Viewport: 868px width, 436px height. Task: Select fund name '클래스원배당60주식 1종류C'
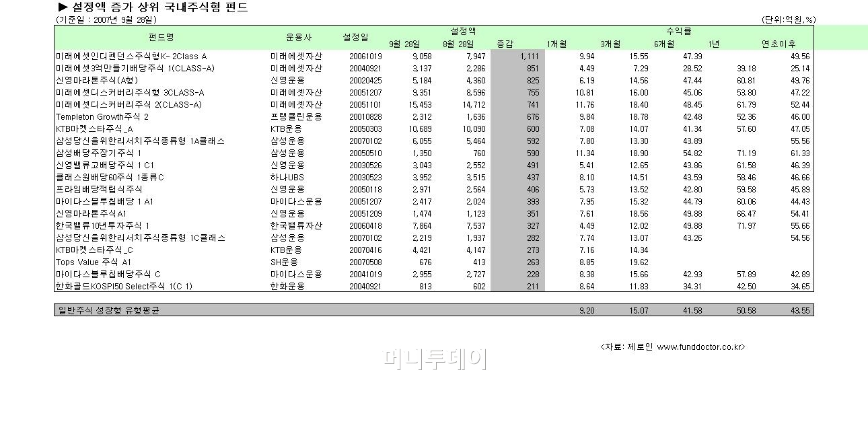(x=110, y=178)
